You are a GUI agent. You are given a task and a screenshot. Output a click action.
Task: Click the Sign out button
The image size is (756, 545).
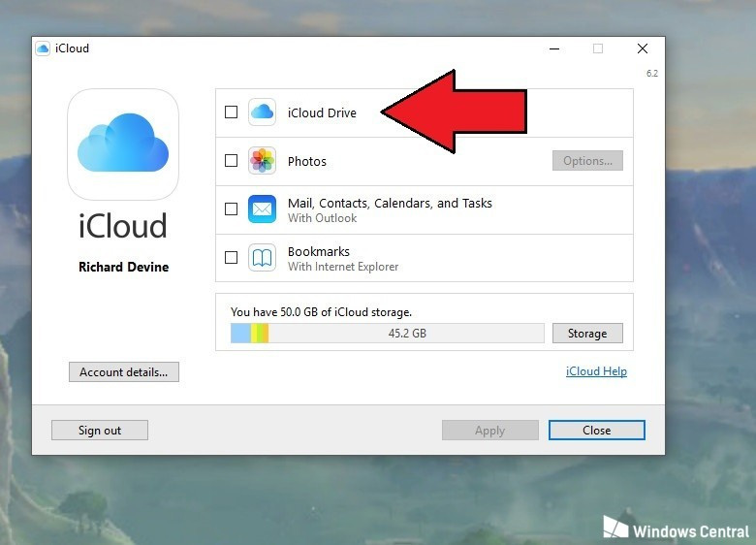coord(100,431)
